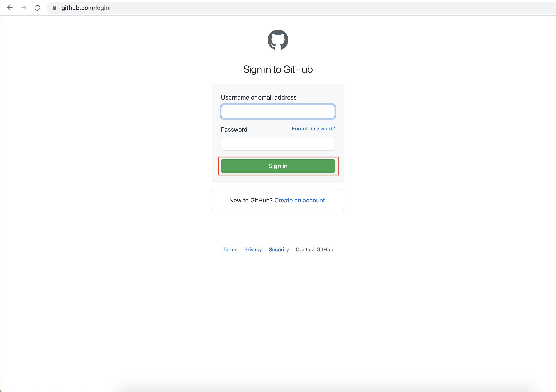This screenshot has height=392, width=556.
Task: Click the GitHub Octocat logo
Action: point(278,40)
